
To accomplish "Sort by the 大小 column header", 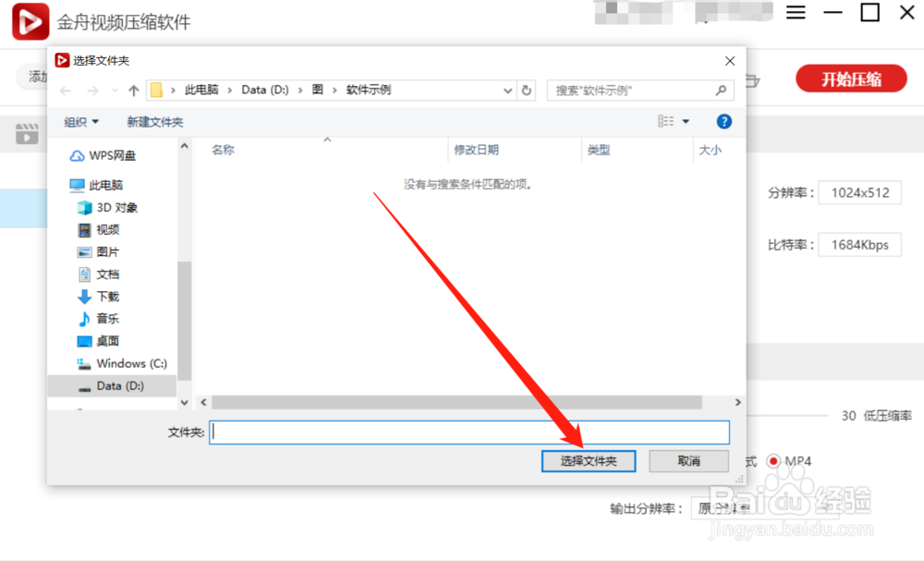I will pyautogui.click(x=710, y=150).
